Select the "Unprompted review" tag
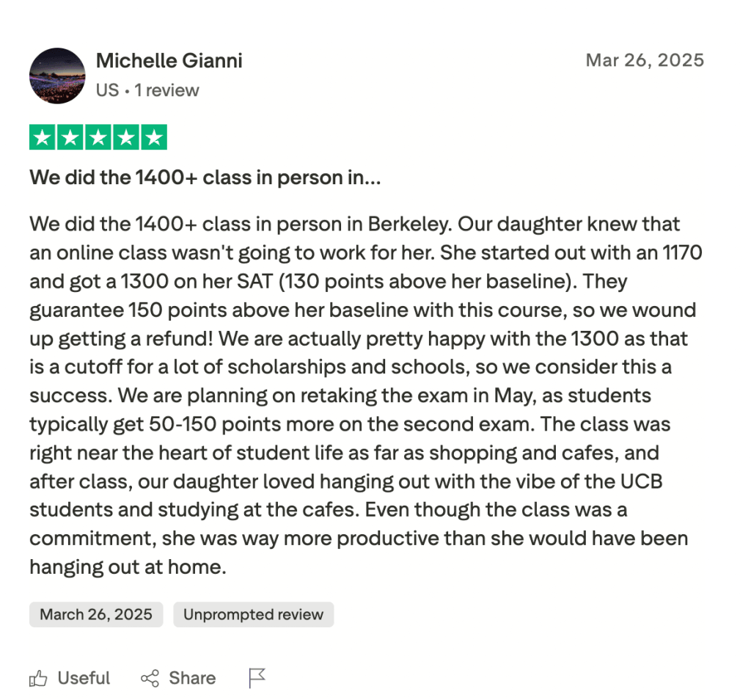Image resolution: width=751 pixels, height=700 pixels. (253, 614)
